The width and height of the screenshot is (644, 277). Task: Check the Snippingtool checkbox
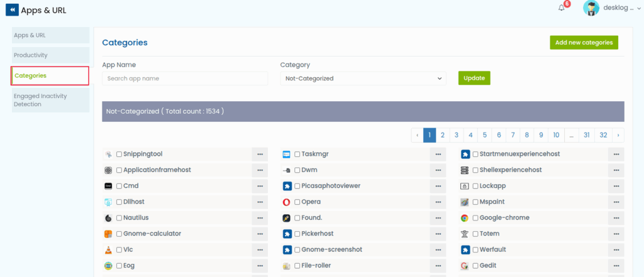119,155
